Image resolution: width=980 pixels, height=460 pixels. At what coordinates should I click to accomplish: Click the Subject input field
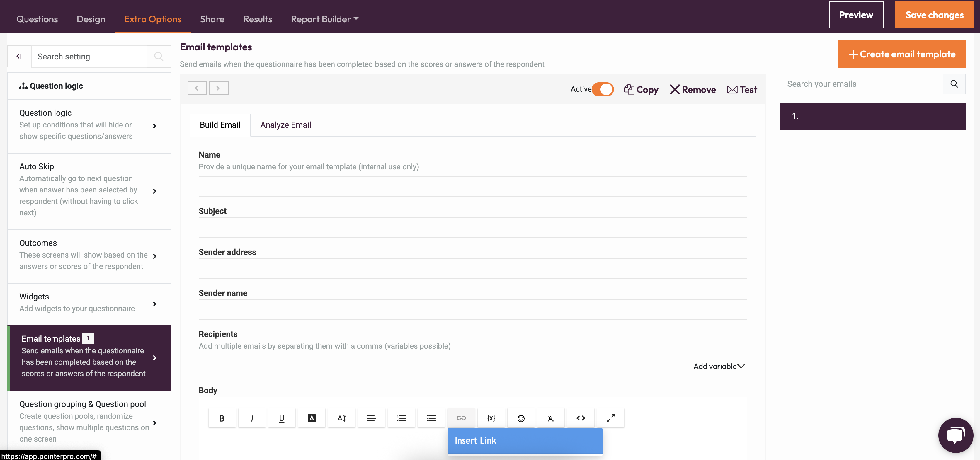[472, 228]
